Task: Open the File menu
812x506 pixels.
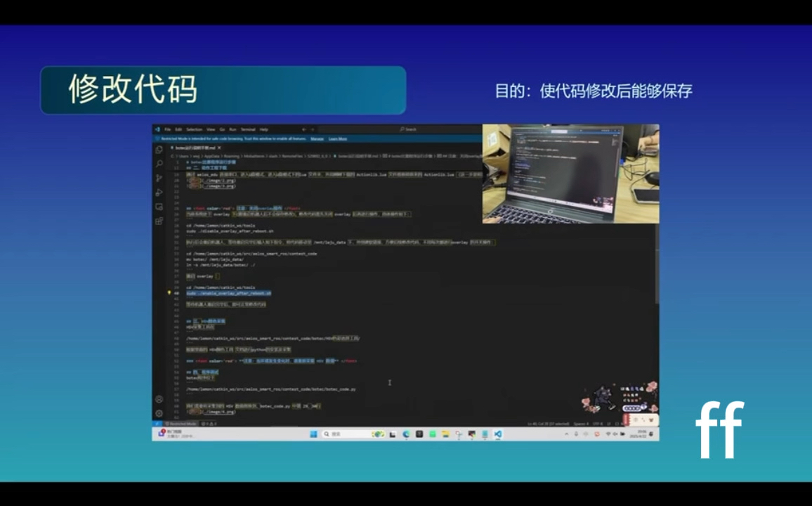Action: [x=168, y=129]
